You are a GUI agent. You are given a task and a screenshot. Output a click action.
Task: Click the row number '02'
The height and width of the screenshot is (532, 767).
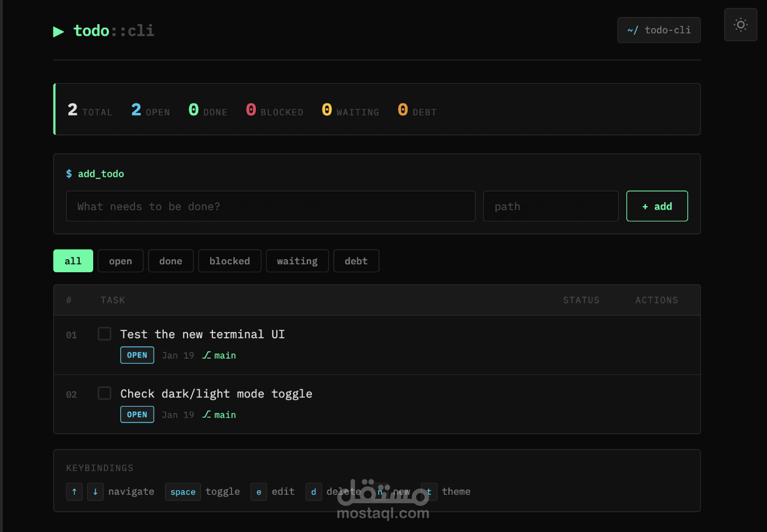click(71, 394)
